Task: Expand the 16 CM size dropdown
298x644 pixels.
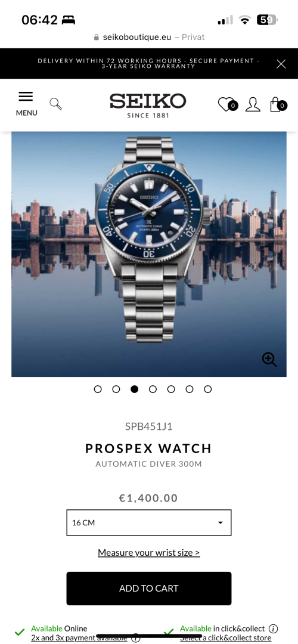Action: 149,522
